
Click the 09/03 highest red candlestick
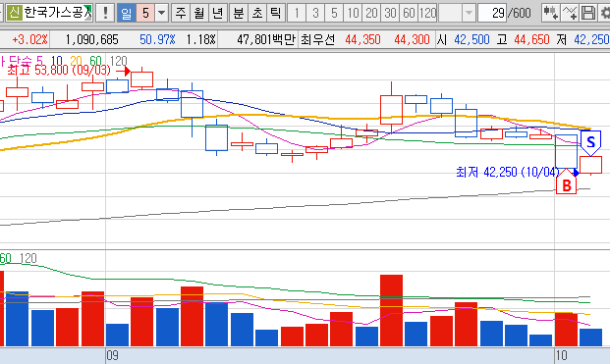pyautogui.click(x=142, y=79)
